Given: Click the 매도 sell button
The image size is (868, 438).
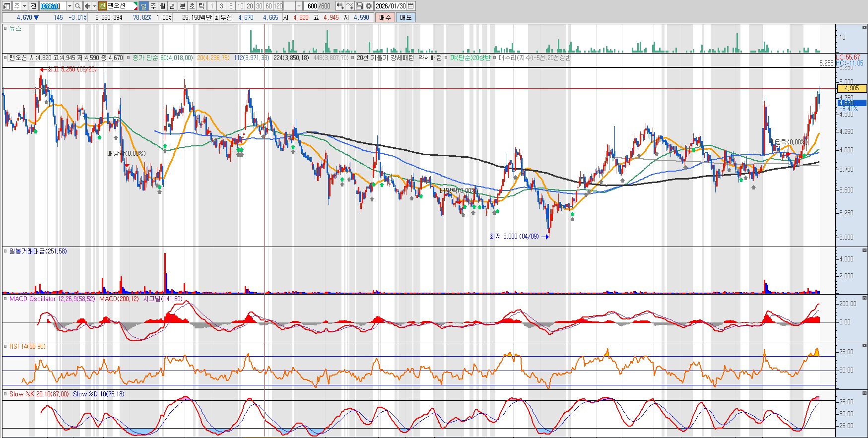Looking at the screenshot, I should click(x=405, y=17).
